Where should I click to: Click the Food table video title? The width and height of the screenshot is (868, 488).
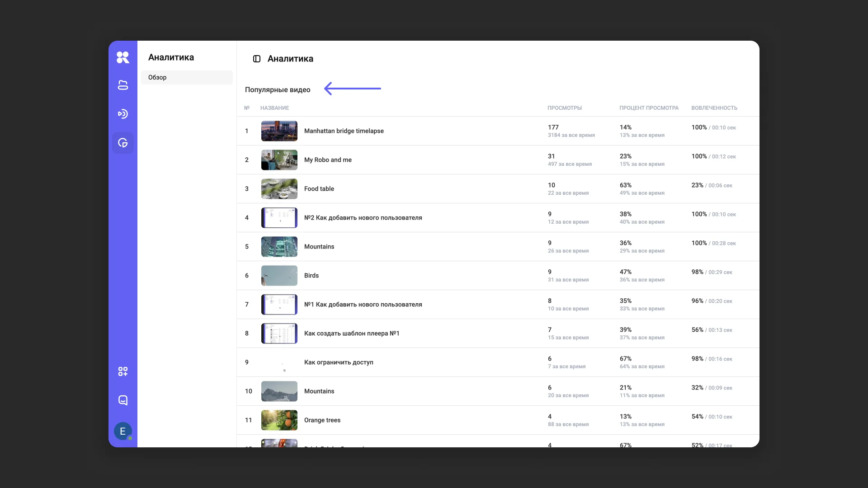click(319, 189)
